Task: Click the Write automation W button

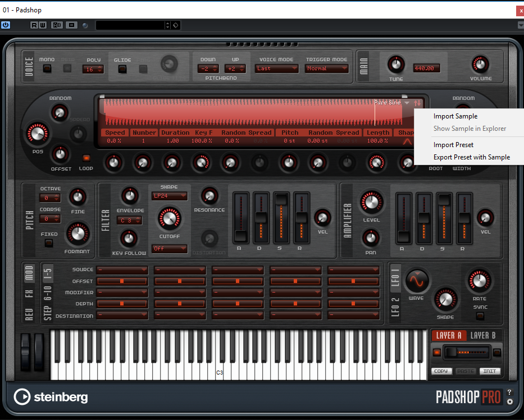Action: coord(43,25)
